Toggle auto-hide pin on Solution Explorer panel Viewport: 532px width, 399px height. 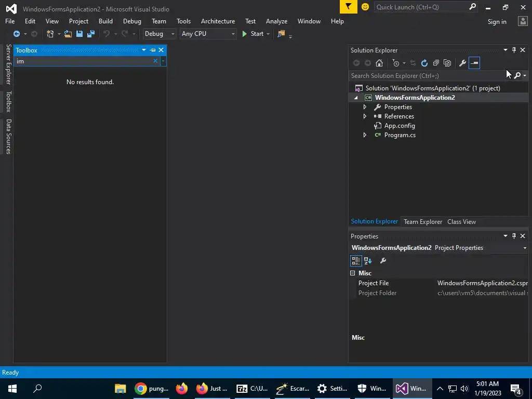pyautogui.click(x=514, y=50)
